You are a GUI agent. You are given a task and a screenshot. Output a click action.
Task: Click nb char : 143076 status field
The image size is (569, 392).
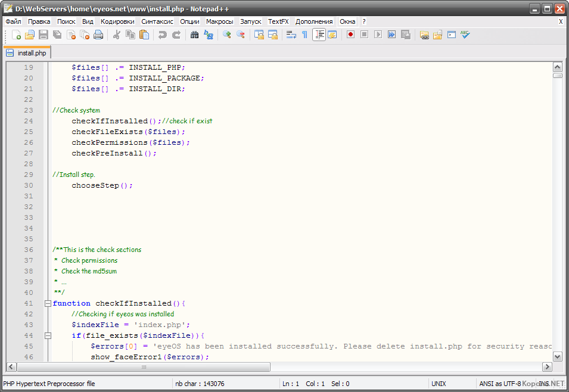(200, 384)
